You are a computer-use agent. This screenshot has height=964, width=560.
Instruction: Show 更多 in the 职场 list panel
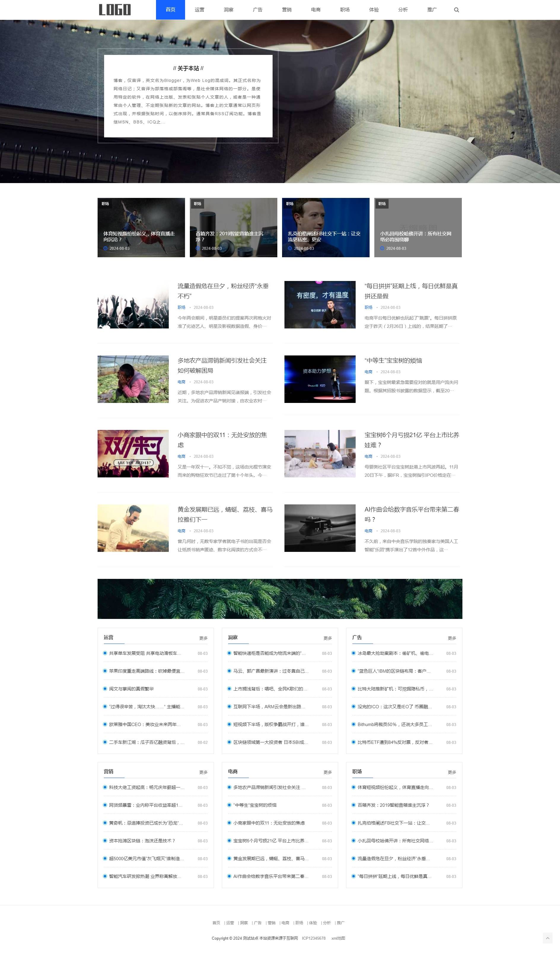coord(452,772)
